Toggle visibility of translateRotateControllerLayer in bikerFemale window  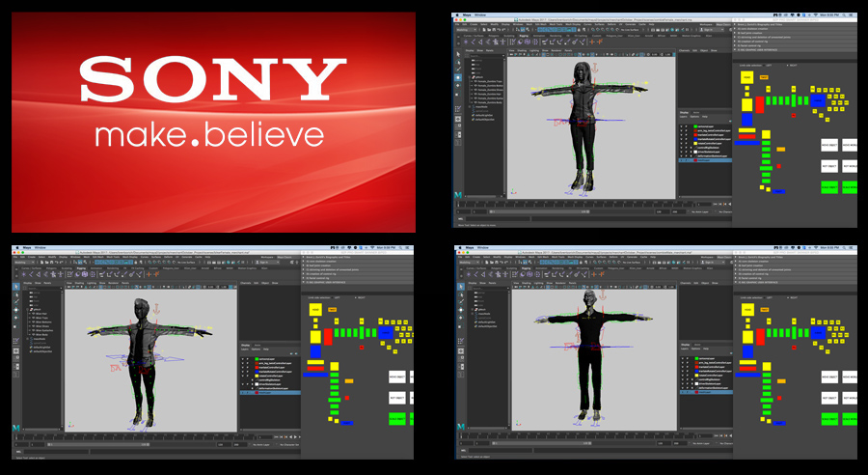(242, 372)
